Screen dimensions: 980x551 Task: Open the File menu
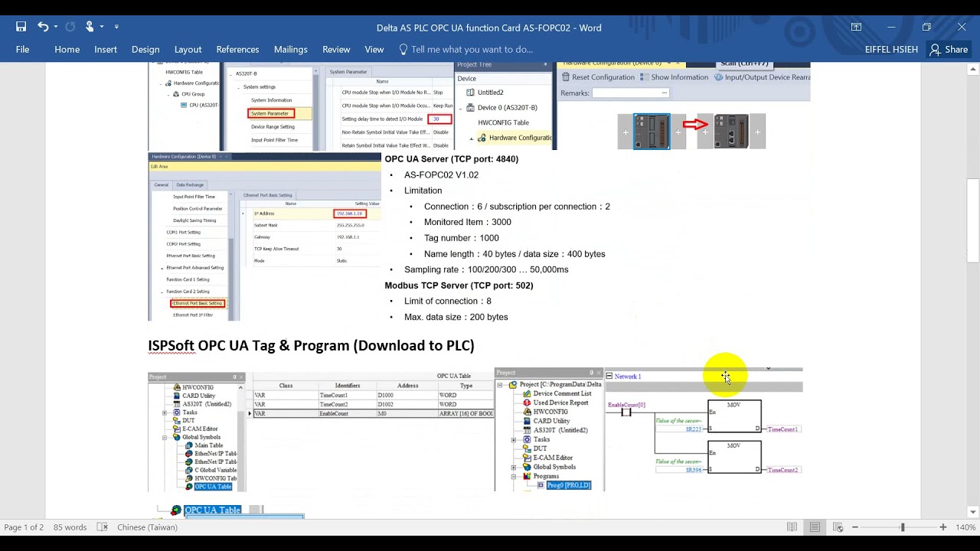click(23, 49)
